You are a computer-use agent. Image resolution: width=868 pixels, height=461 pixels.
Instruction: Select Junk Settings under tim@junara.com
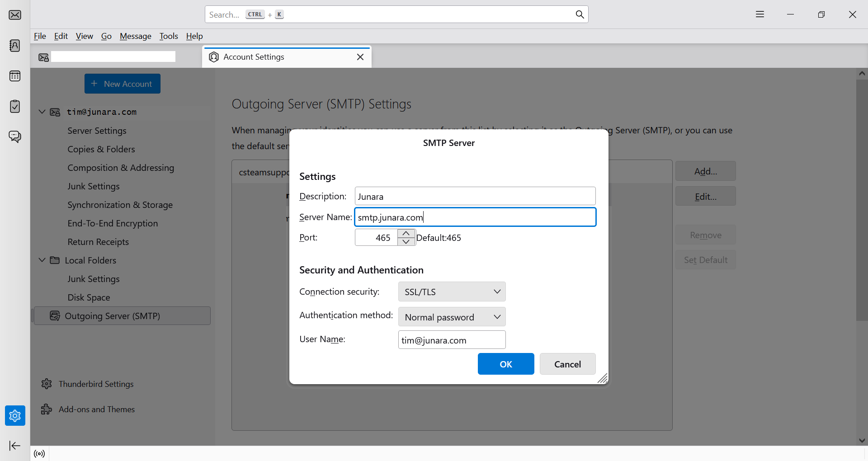94,186
